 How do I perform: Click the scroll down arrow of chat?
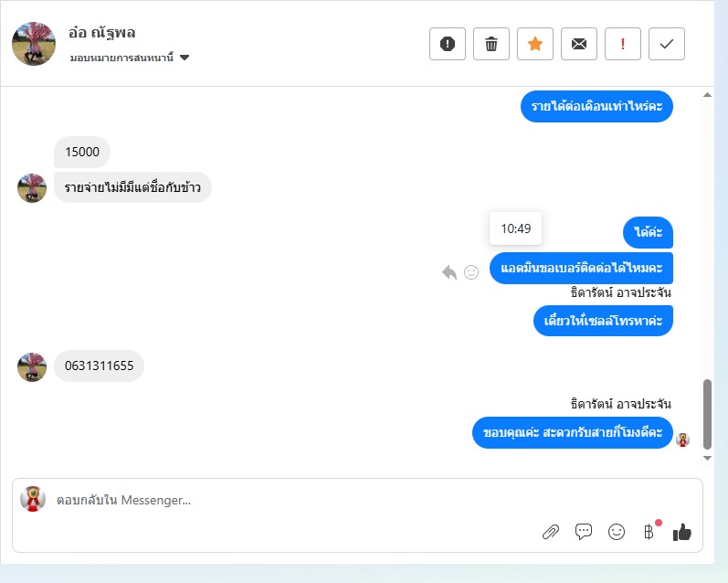click(707, 458)
